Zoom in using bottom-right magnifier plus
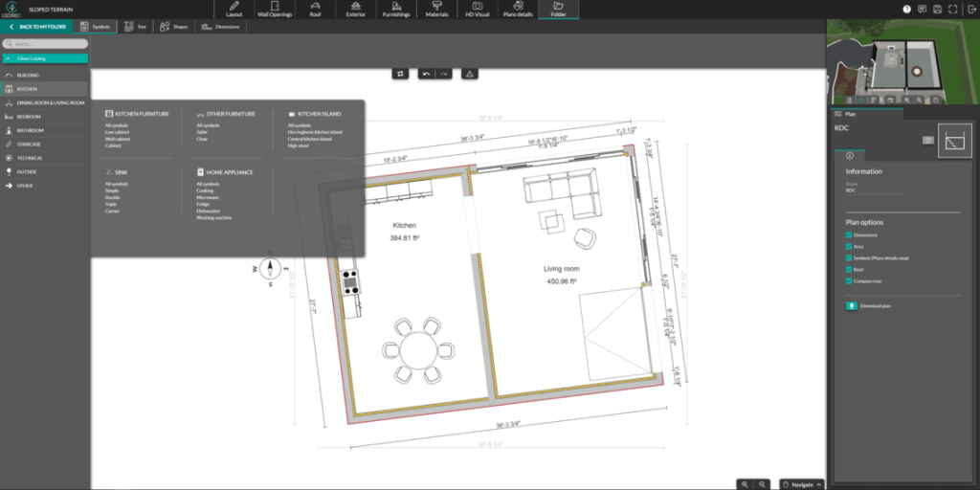The image size is (980, 490). (x=745, y=484)
